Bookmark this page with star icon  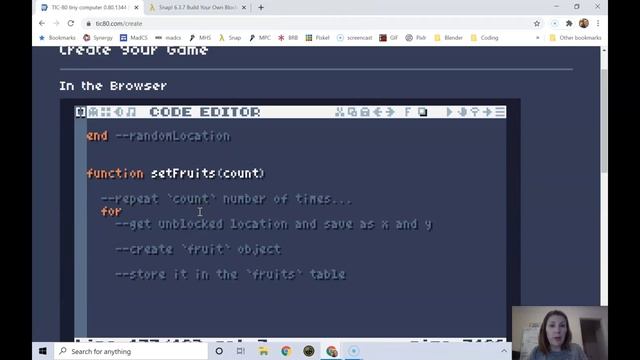537,24
